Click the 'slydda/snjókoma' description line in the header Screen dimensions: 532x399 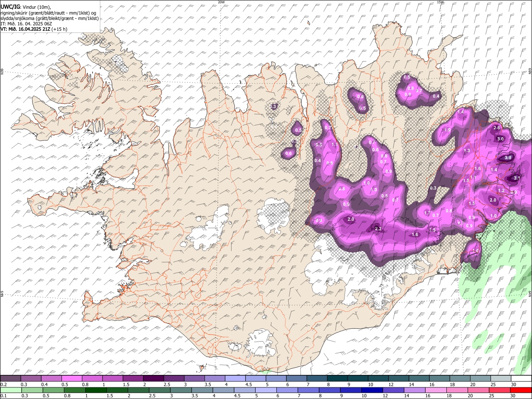point(49,18)
